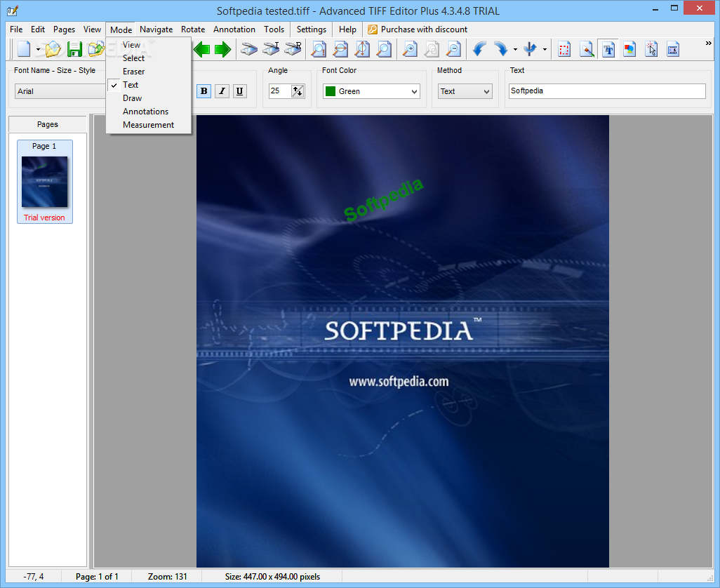Screen dimensions: 720x588
Task: Open the Settings menu
Action: point(312,29)
